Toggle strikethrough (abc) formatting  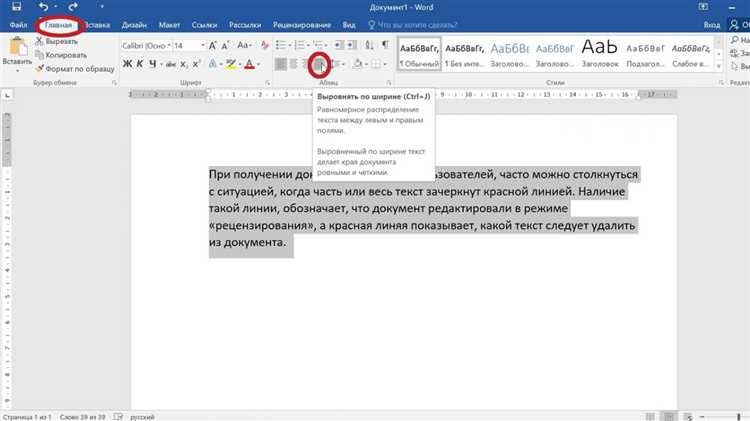pyautogui.click(x=171, y=64)
